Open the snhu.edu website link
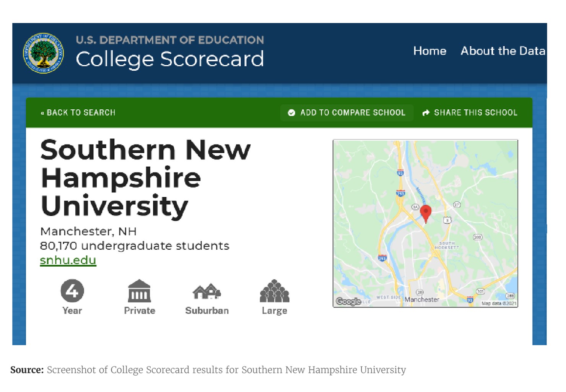Viewport: 566px width, 392px height. point(68,260)
